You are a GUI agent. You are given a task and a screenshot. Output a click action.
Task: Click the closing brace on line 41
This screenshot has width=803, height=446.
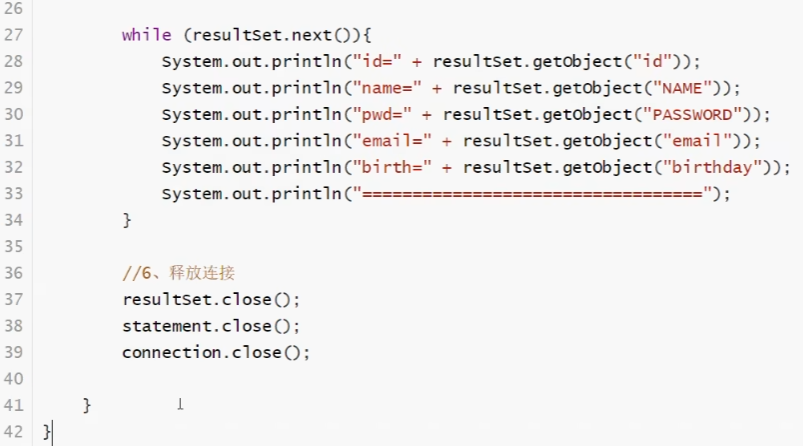tap(88, 405)
